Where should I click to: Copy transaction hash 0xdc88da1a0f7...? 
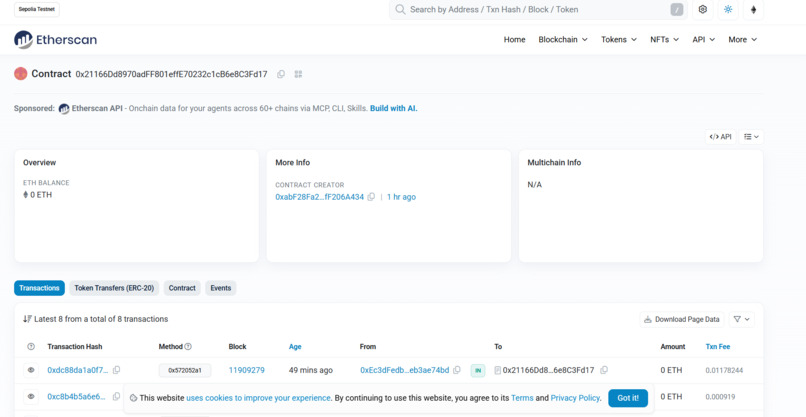click(117, 370)
